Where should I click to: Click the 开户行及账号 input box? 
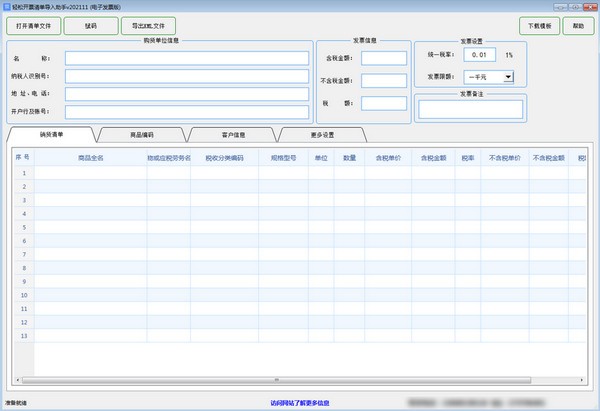[187, 111]
